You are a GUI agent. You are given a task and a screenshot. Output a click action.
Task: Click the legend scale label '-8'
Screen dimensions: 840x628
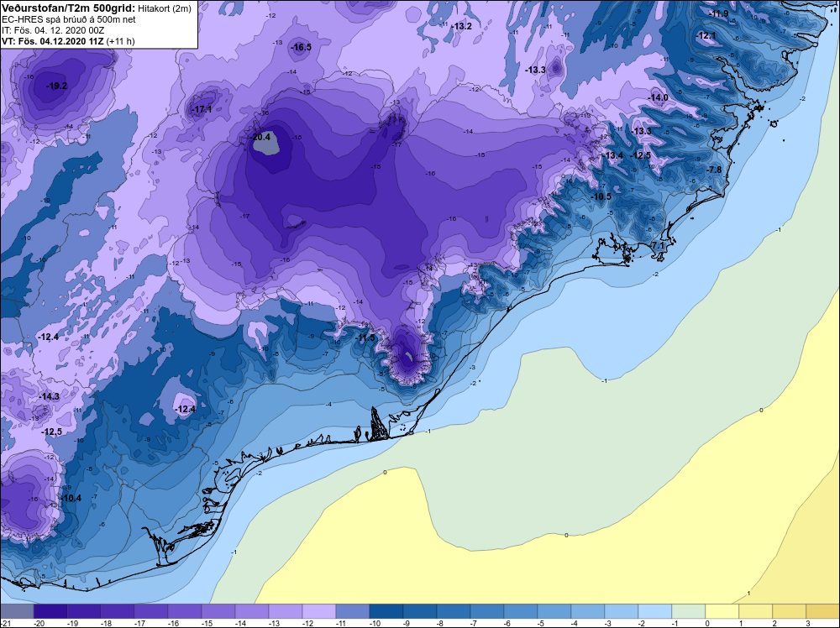[441, 623]
